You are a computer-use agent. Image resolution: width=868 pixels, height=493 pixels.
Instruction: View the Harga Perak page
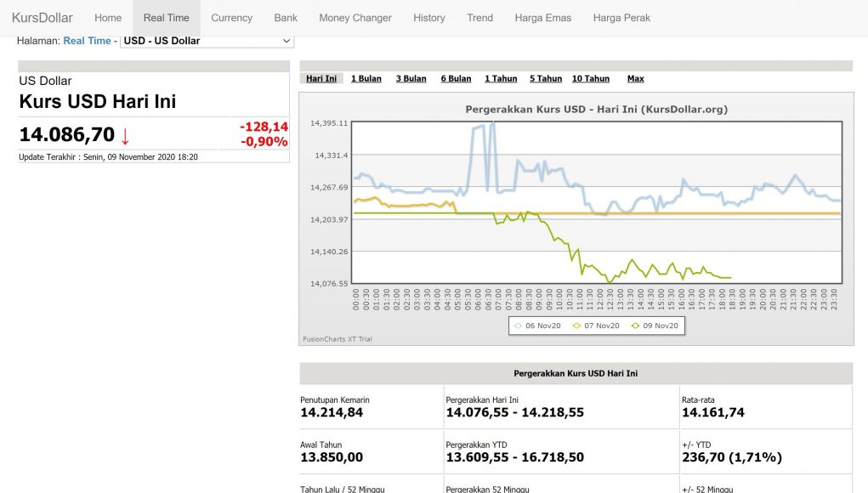[621, 18]
